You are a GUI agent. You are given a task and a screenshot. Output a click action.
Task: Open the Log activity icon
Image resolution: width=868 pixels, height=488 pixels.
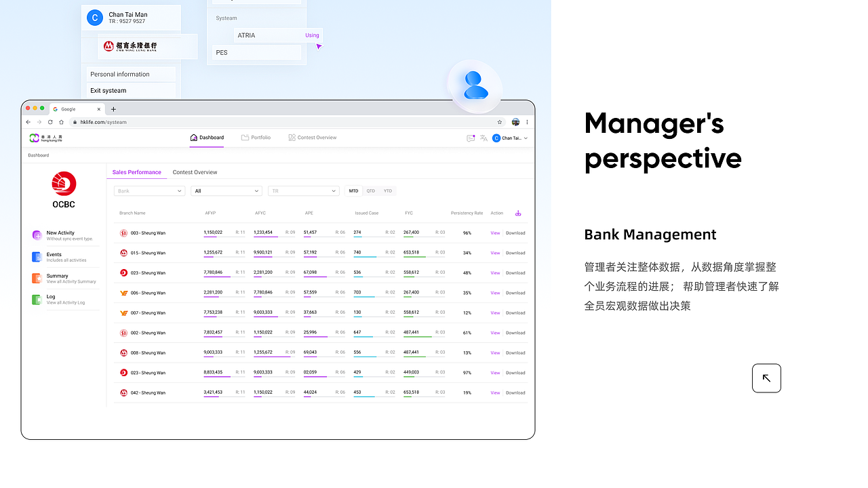(37, 298)
